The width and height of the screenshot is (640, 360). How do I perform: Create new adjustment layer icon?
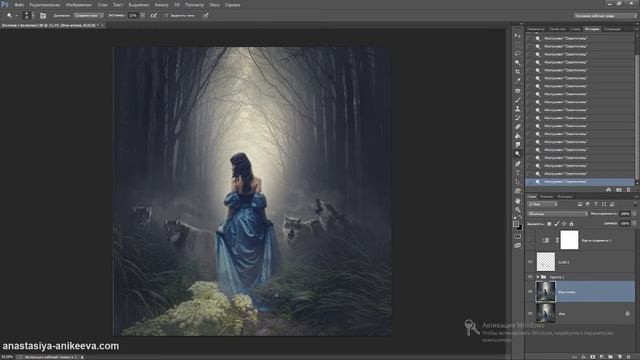(x=602, y=357)
